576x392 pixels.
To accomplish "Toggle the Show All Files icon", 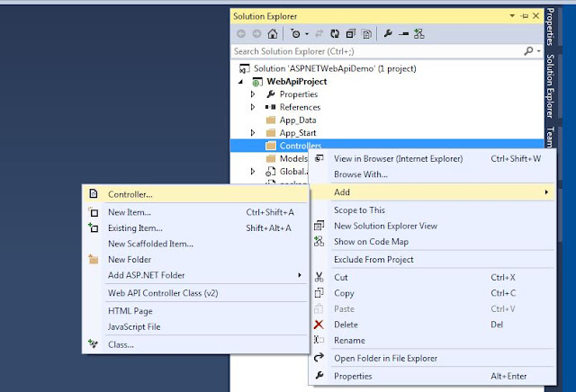I will (366, 34).
